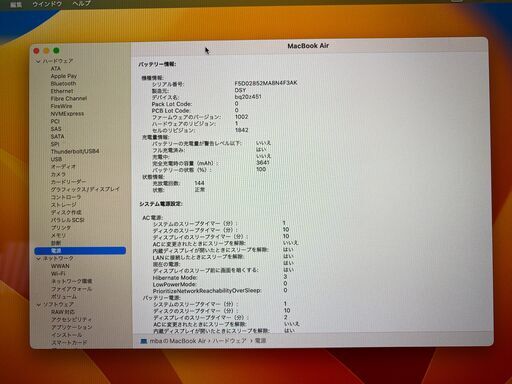Click cell revision value 1842

pyautogui.click(x=241, y=130)
